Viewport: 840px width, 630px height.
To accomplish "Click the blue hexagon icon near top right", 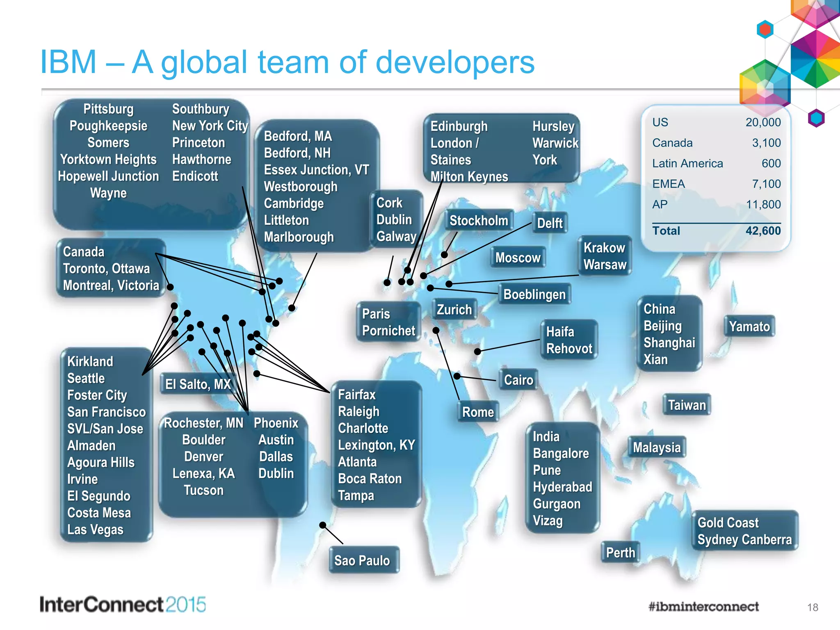I will (765, 29).
